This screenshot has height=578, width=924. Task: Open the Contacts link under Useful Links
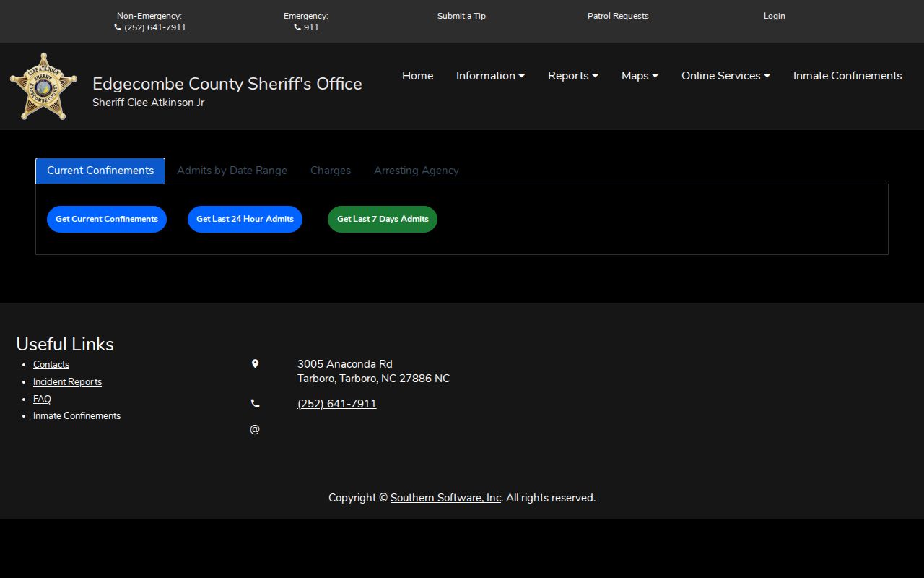click(51, 365)
